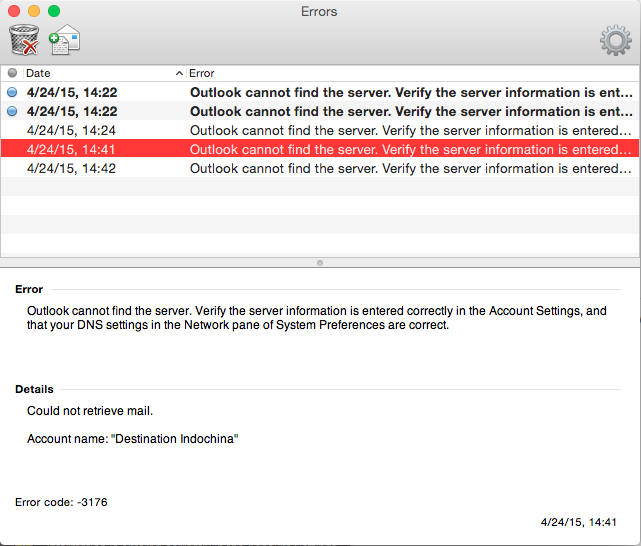Screen dimensions: 641x546
Task: Open the gear settings menu
Action: point(616,40)
